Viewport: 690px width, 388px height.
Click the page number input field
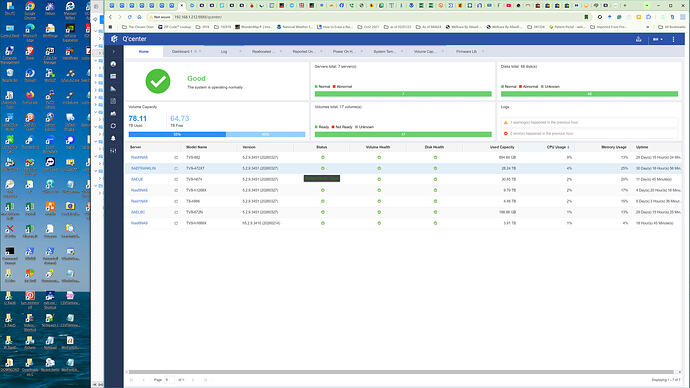pos(169,380)
